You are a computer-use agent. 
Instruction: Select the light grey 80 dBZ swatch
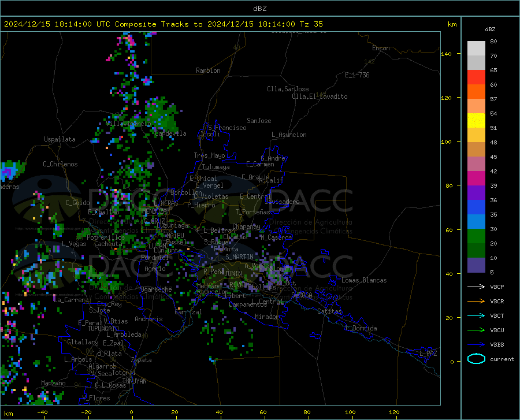point(476,49)
